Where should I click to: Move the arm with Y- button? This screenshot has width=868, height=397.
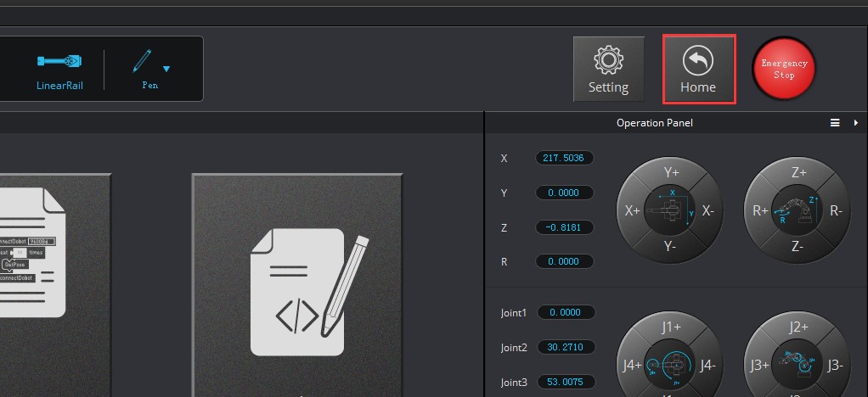point(671,246)
